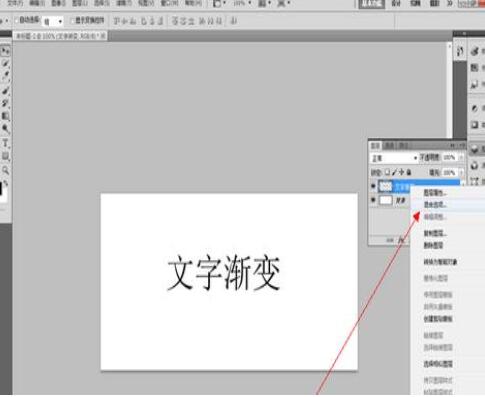Toggle the 自动选择 (Auto-Select) checkbox
485x397 pixels.
tap(16, 21)
